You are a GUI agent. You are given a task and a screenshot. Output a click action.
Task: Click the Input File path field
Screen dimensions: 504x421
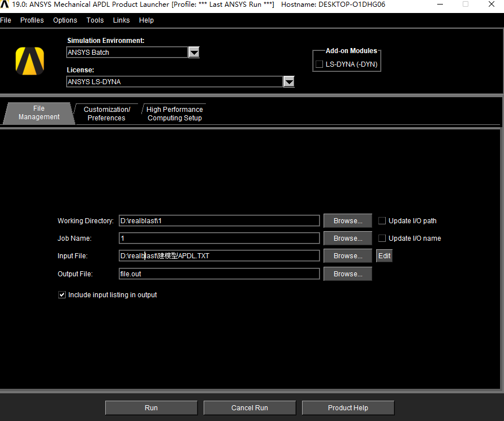coord(219,255)
